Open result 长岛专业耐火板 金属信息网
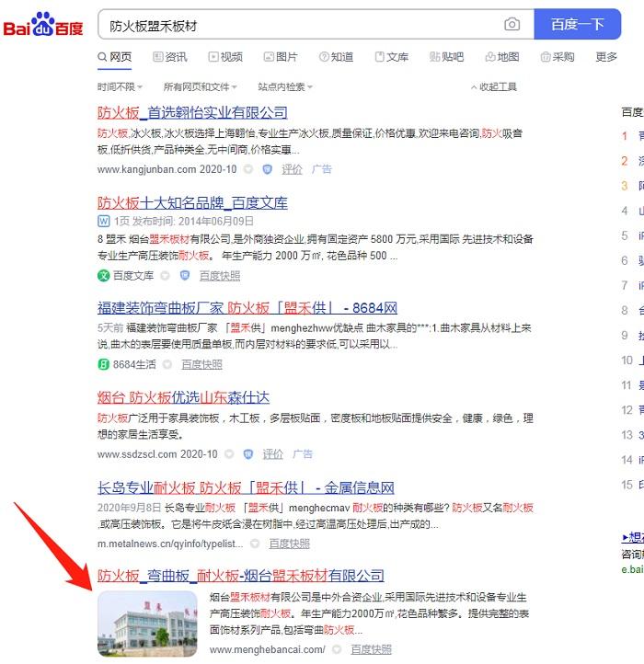The image size is (644, 664). point(246,487)
